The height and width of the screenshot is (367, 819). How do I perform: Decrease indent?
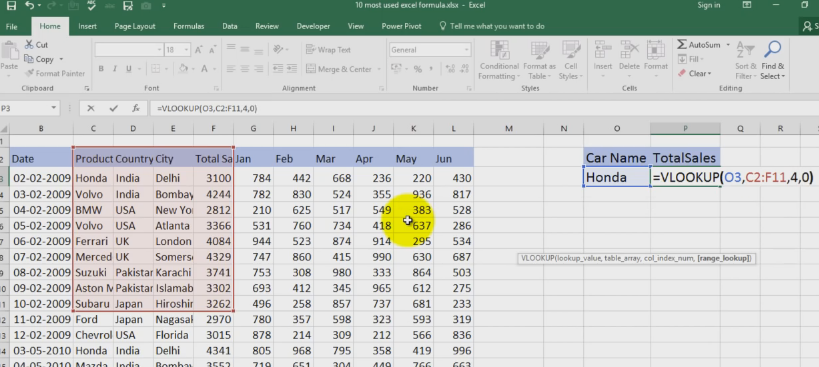(x=277, y=69)
